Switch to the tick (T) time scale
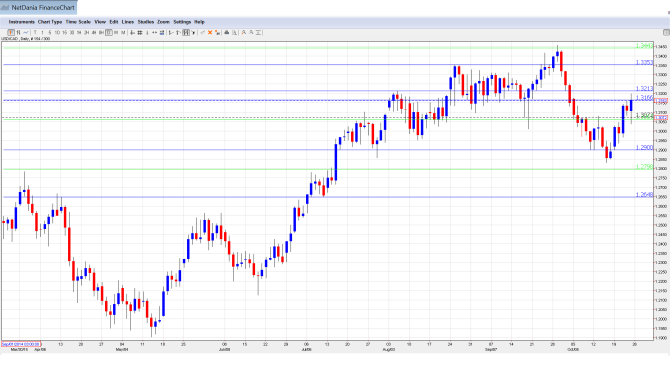Screen dimensions: 670x377 pos(35,32)
